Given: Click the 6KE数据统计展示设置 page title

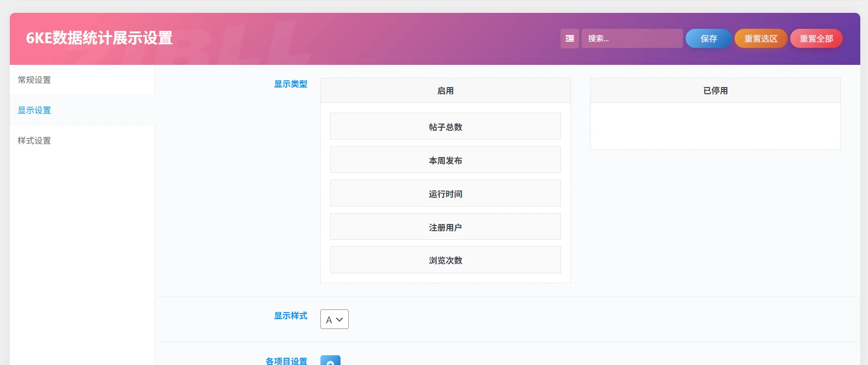Looking at the screenshot, I should tap(99, 38).
